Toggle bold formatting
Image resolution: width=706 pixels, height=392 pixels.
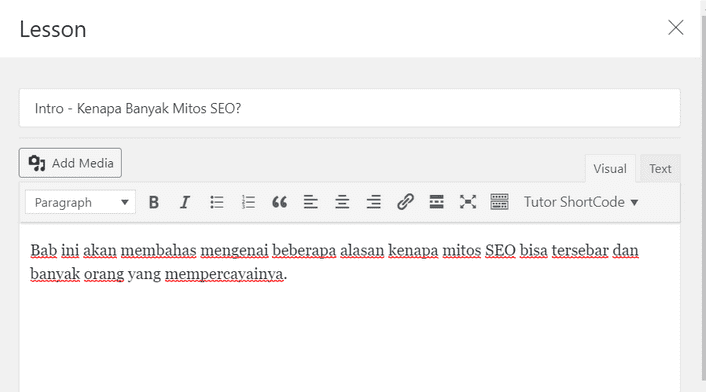(x=154, y=203)
